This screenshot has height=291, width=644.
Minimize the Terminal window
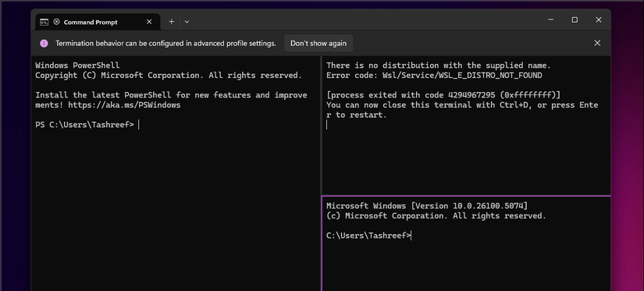click(551, 20)
